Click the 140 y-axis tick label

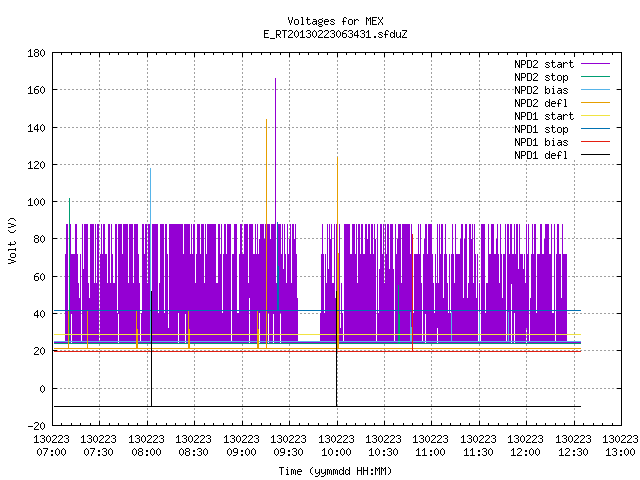[36, 128]
